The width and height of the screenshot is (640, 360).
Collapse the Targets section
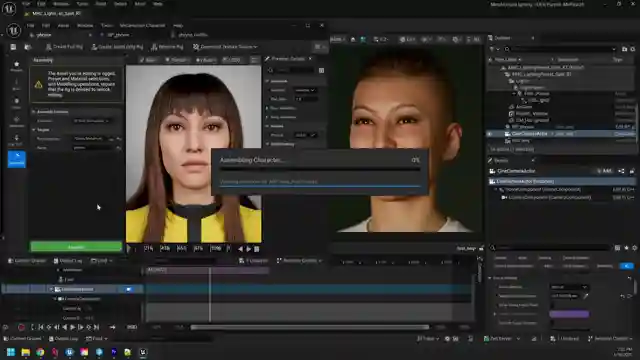[34, 129]
